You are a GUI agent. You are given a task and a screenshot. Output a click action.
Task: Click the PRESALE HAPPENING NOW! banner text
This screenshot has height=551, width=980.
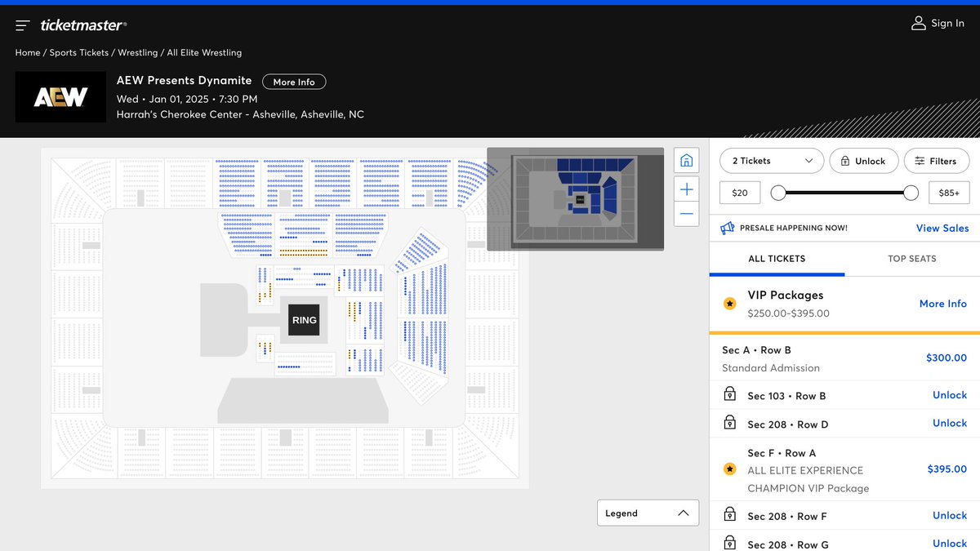click(794, 229)
